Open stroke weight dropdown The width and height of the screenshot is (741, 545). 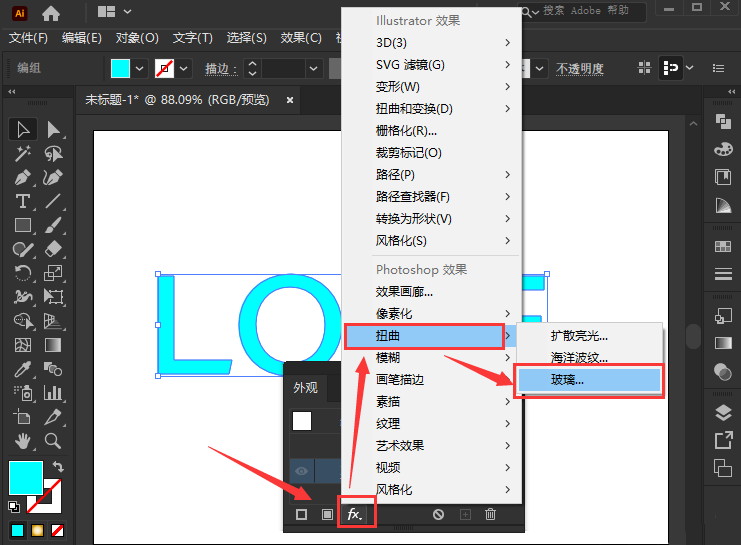[x=313, y=69]
